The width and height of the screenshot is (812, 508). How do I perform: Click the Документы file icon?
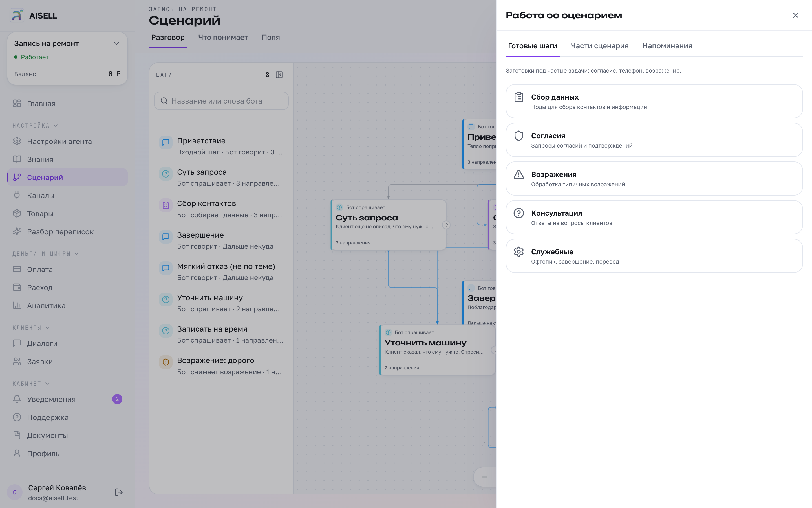tap(17, 435)
